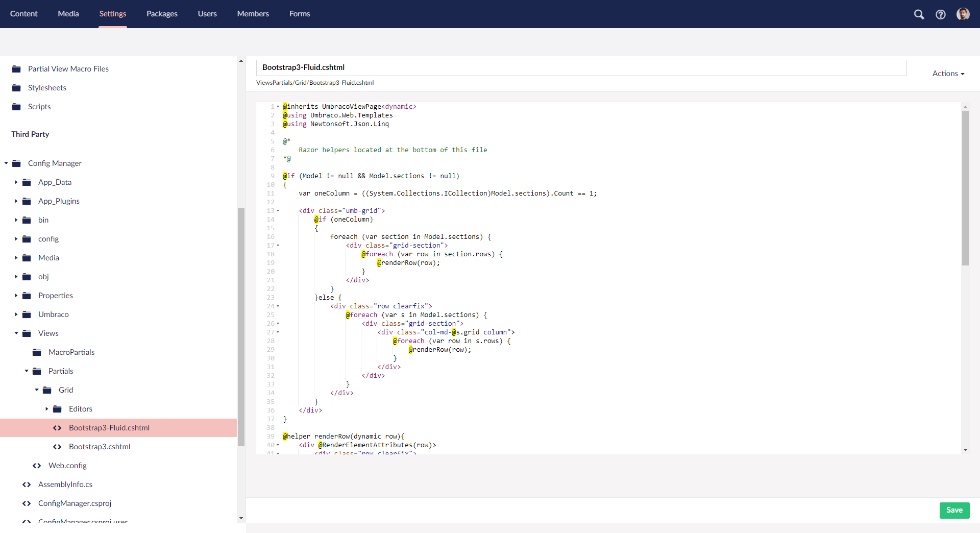Save the Bootstrap3-Fluid.cshtml file
This screenshot has width=980, height=533.
(x=954, y=510)
